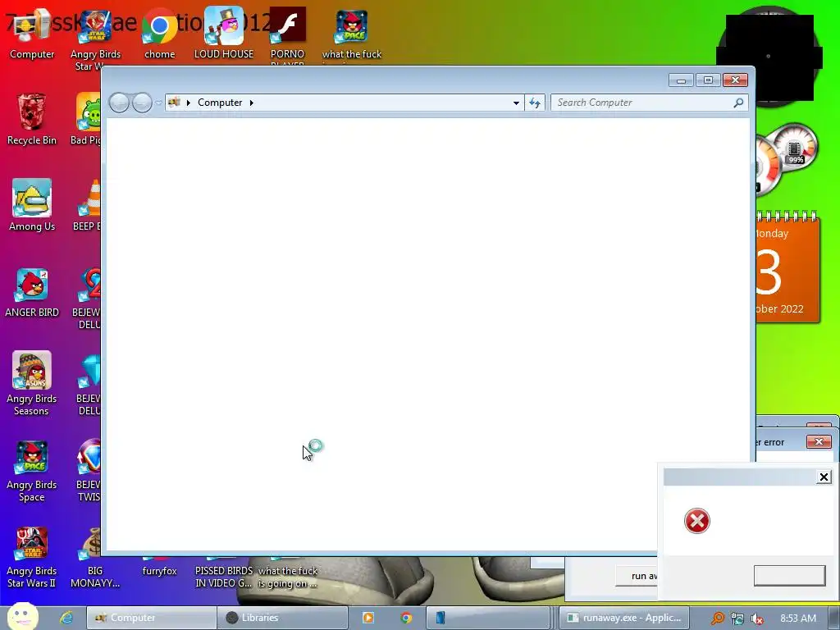Switch to the Computer taskbar window
Viewport: 840px width, 630px height.
click(151, 618)
